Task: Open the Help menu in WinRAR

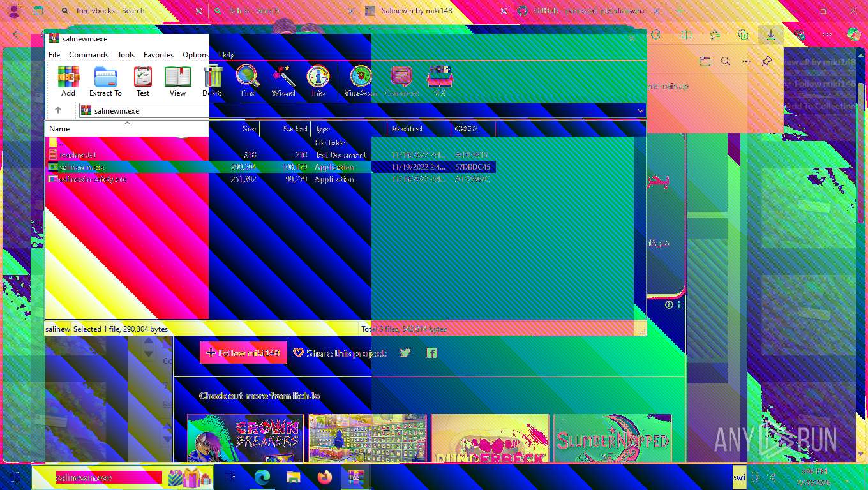Action: click(227, 55)
